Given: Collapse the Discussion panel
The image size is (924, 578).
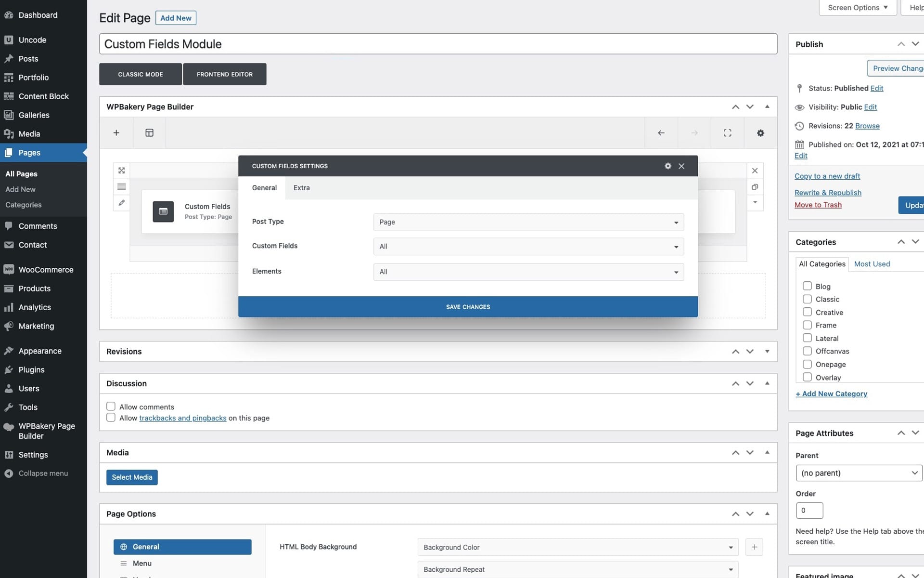Looking at the screenshot, I should point(767,383).
